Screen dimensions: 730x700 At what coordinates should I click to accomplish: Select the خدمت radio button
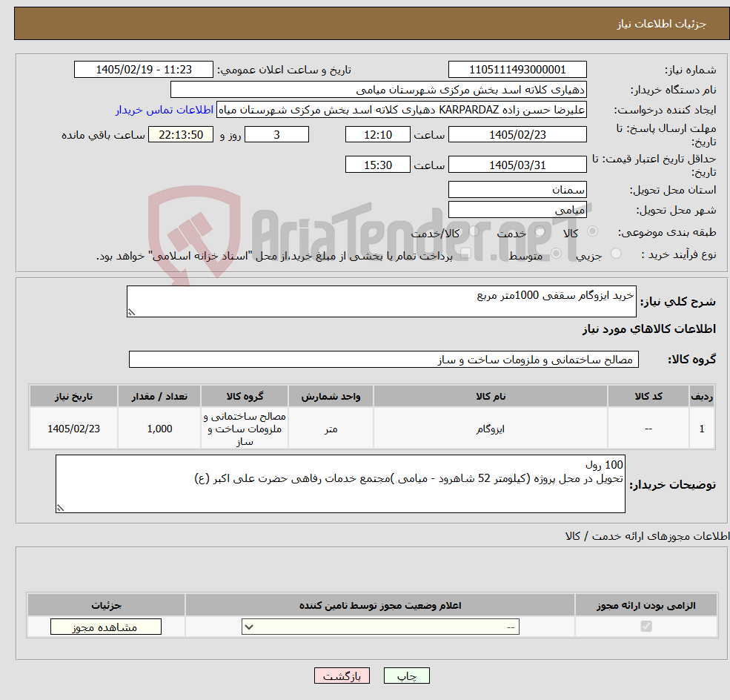(540, 231)
